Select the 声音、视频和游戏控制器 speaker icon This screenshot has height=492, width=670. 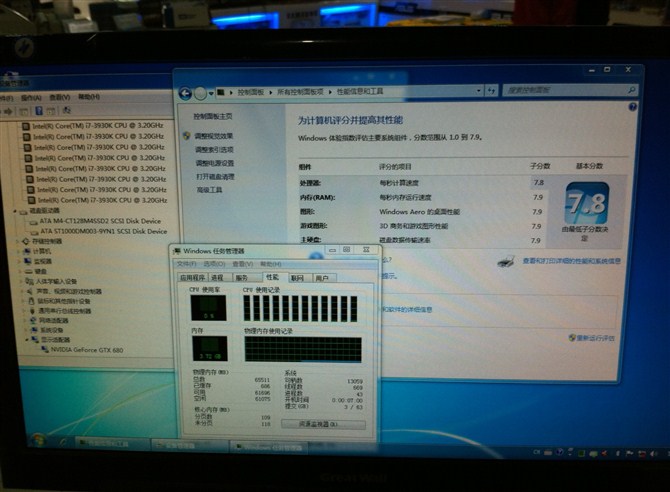point(30,292)
